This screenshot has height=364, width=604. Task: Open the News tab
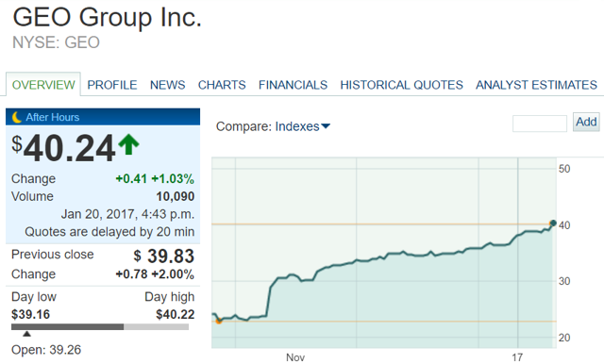(x=168, y=85)
